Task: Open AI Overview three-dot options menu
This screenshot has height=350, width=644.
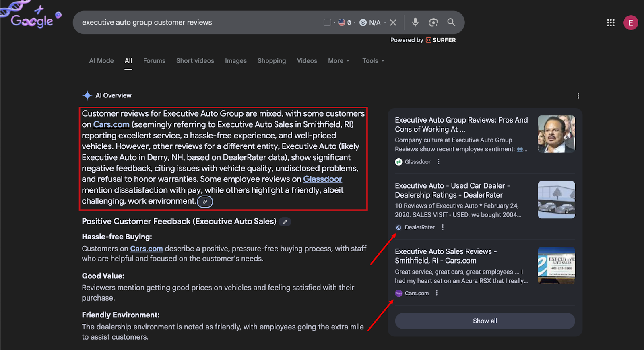Action: pyautogui.click(x=578, y=96)
